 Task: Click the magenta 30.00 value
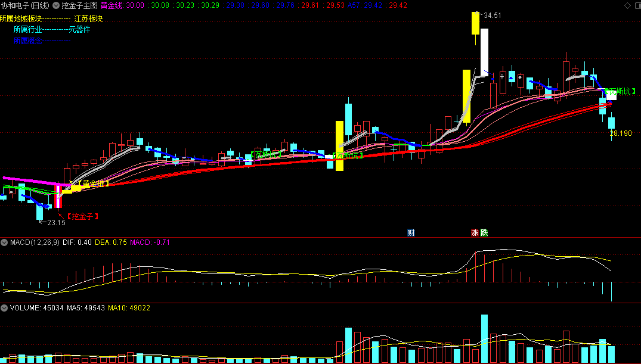click(135, 5)
